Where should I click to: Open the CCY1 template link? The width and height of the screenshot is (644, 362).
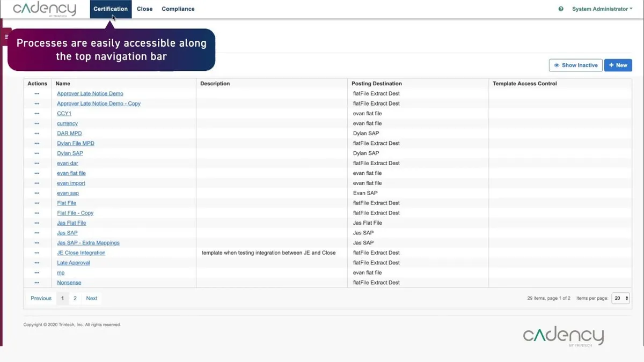[64, 114]
